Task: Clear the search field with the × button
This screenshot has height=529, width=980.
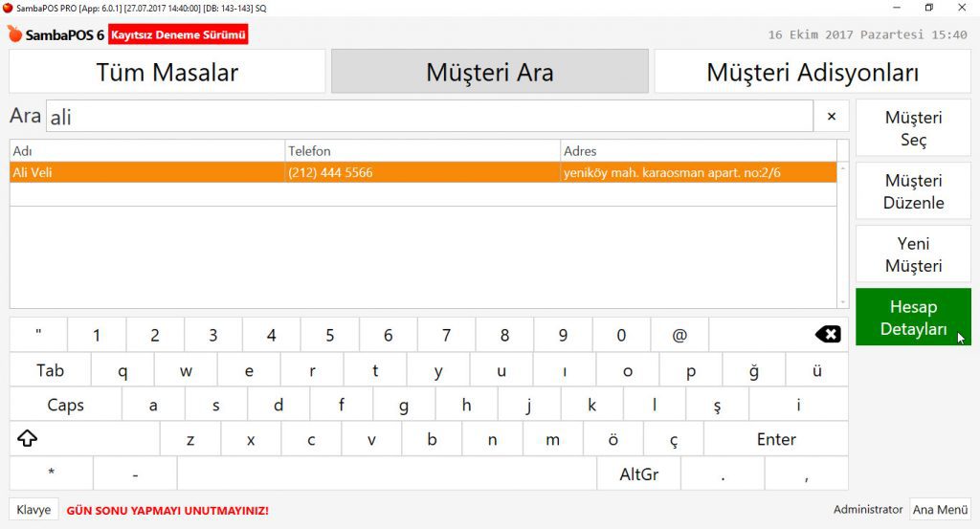Action: 831,117
